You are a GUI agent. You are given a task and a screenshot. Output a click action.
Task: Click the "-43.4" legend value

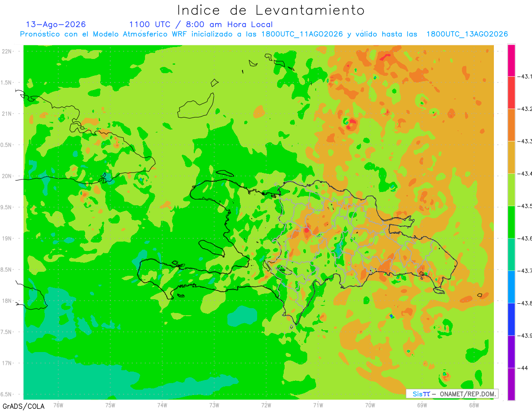pyautogui.click(x=524, y=174)
